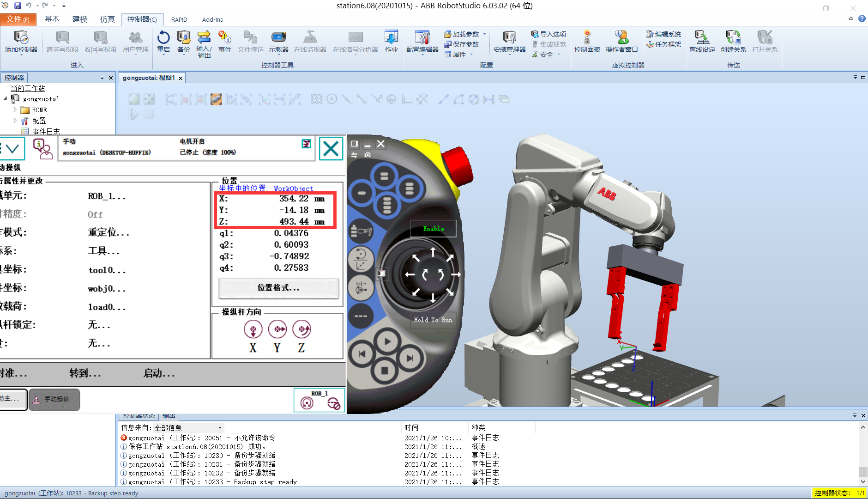Viewport: 868px width, 499px height.
Task: Expand the HOME node in controller tree
Action: tap(14, 110)
